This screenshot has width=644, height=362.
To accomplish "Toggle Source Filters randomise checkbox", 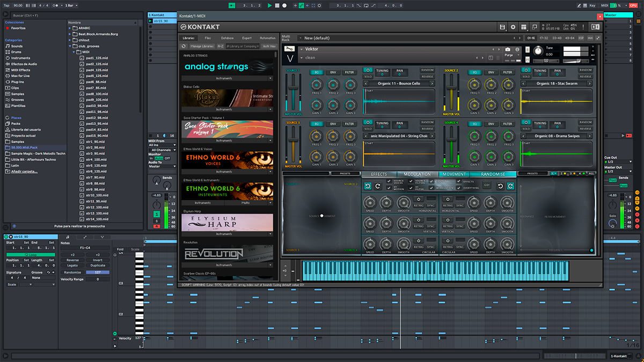I will 411,182.
